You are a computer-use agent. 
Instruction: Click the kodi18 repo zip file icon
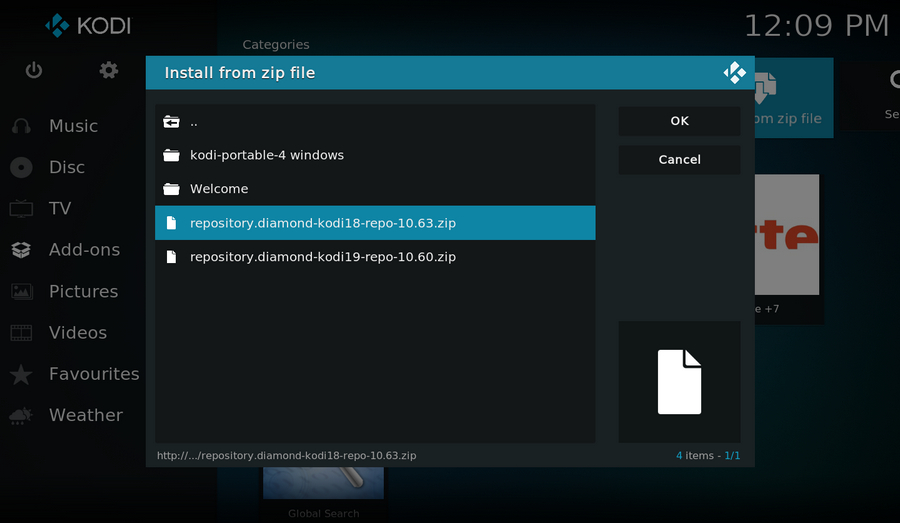171,223
